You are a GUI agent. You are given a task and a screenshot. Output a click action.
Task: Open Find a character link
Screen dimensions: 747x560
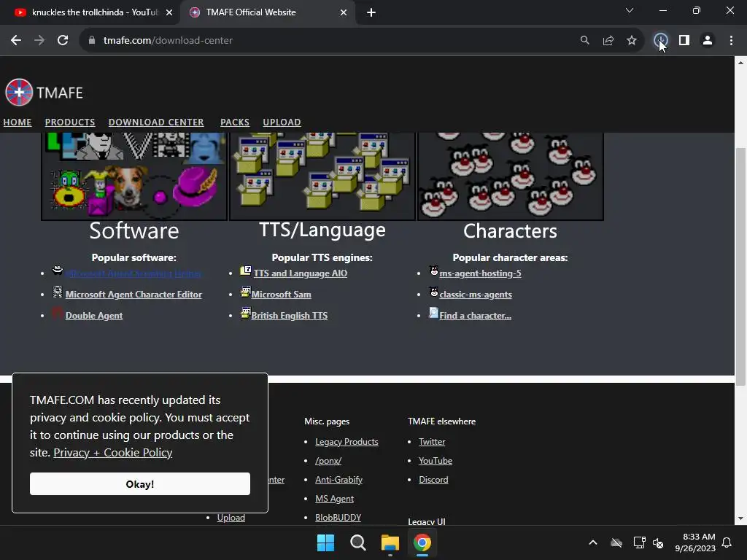(x=475, y=315)
